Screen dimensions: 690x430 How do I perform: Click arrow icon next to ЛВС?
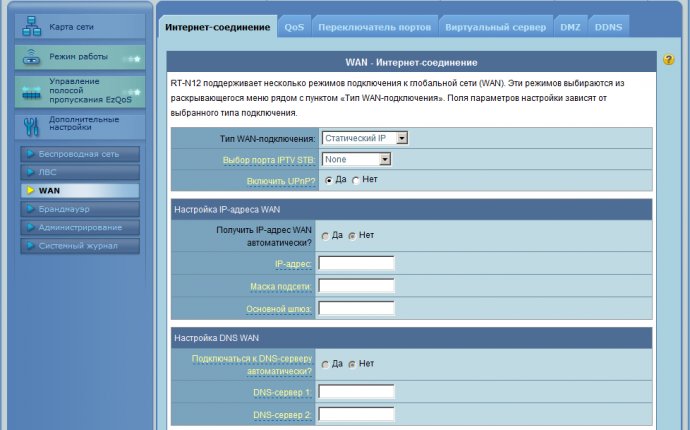[30, 172]
